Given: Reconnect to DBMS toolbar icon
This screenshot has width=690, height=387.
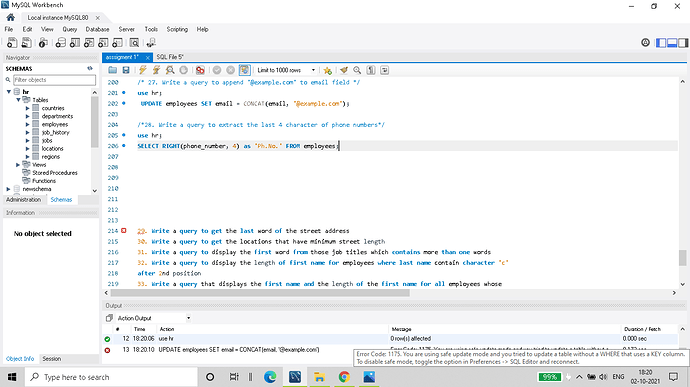Looking at the screenshot, I should (151, 43).
